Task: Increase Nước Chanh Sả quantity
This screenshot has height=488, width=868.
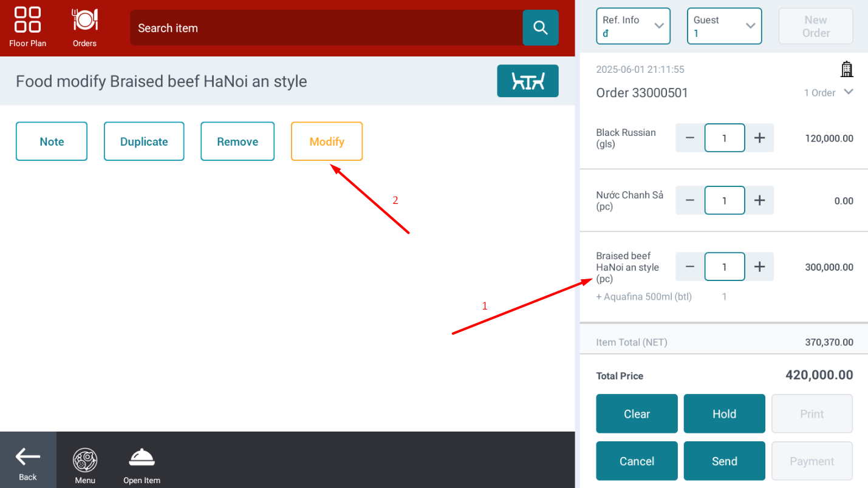Action: tap(759, 200)
